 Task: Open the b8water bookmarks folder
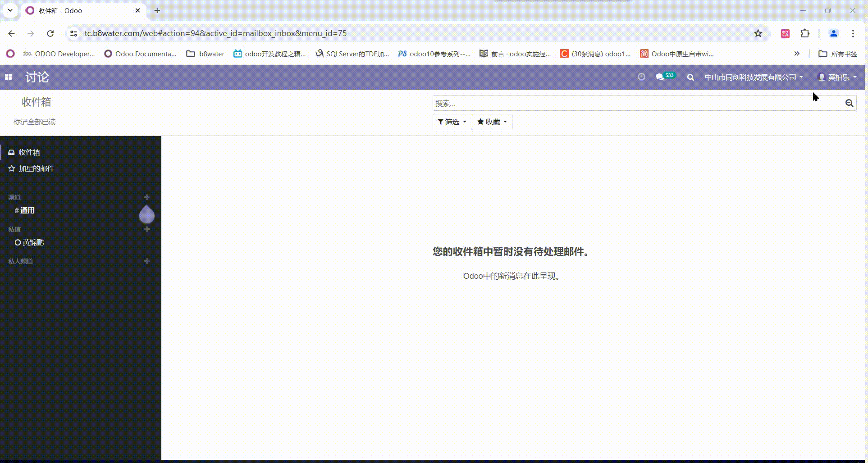pyautogui.click(x=205, y=54)
